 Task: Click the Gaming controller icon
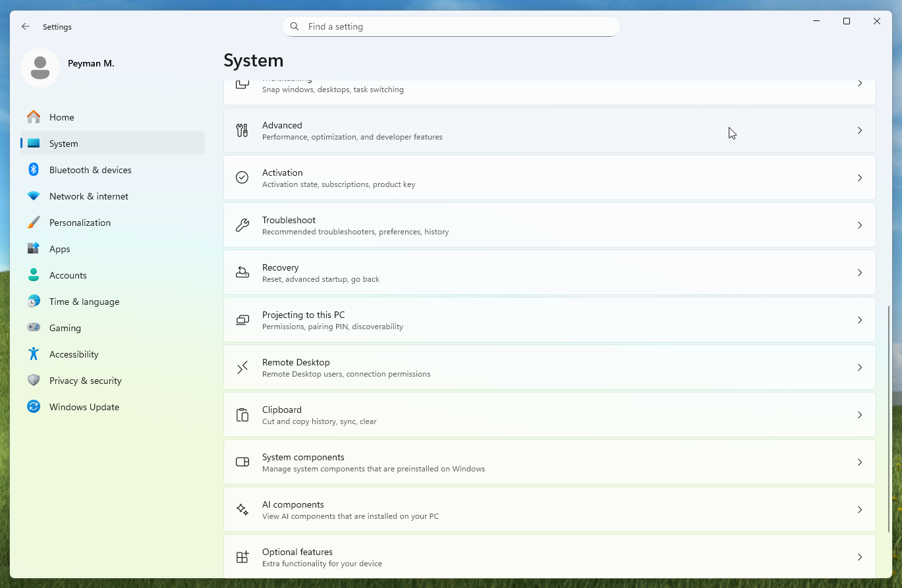click(x=34, y=328)
